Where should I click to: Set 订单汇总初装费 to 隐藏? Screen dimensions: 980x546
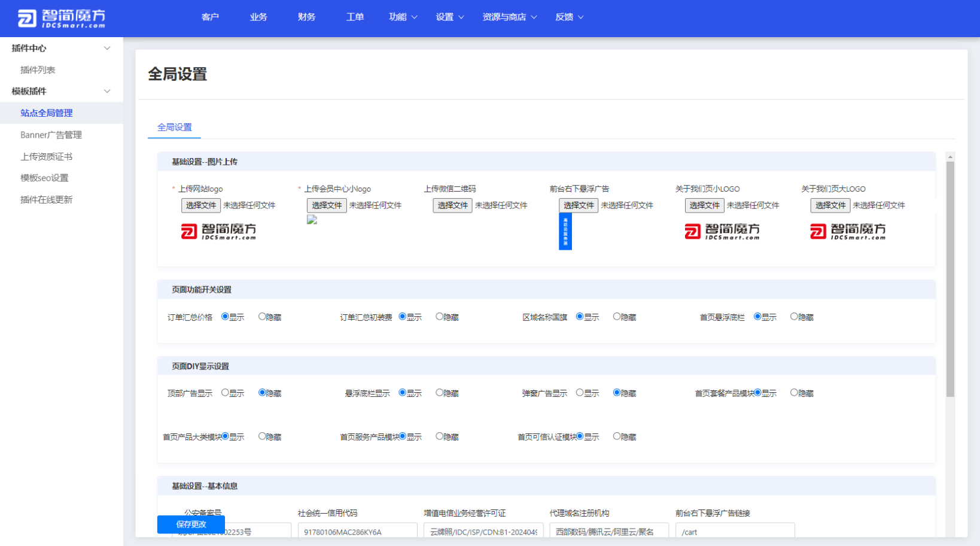tap(439, 317)
